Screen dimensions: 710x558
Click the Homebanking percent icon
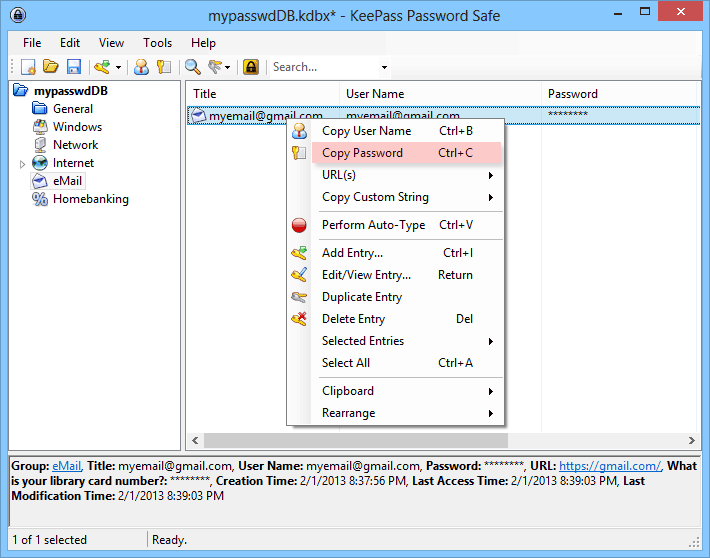tap(40, 199)
